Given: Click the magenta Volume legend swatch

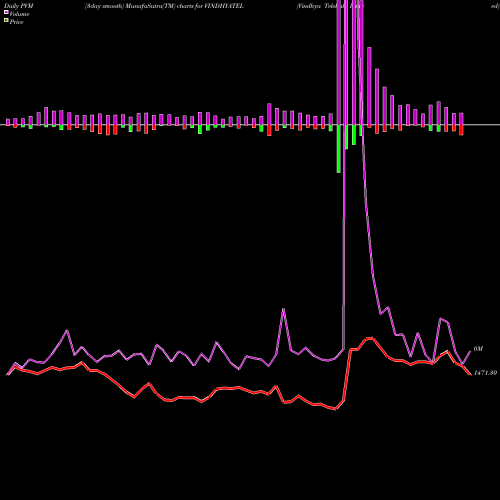Looking at the screenshot, I should pos(6,13).
